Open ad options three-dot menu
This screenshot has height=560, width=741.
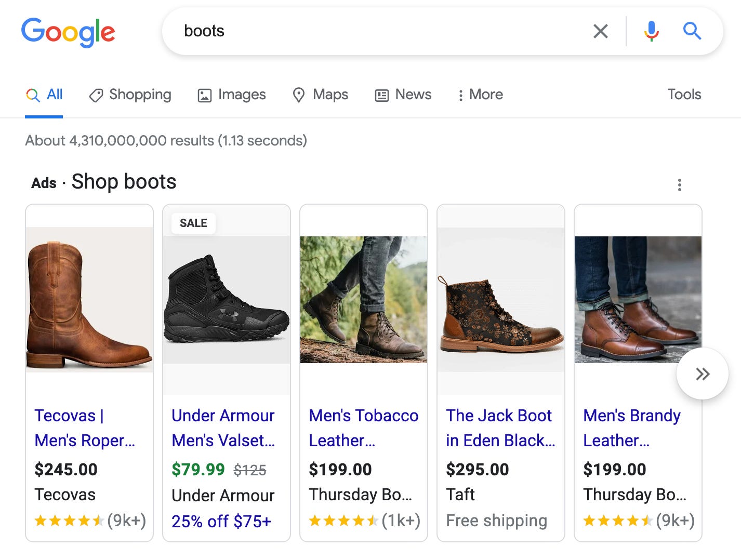[679, 185]
